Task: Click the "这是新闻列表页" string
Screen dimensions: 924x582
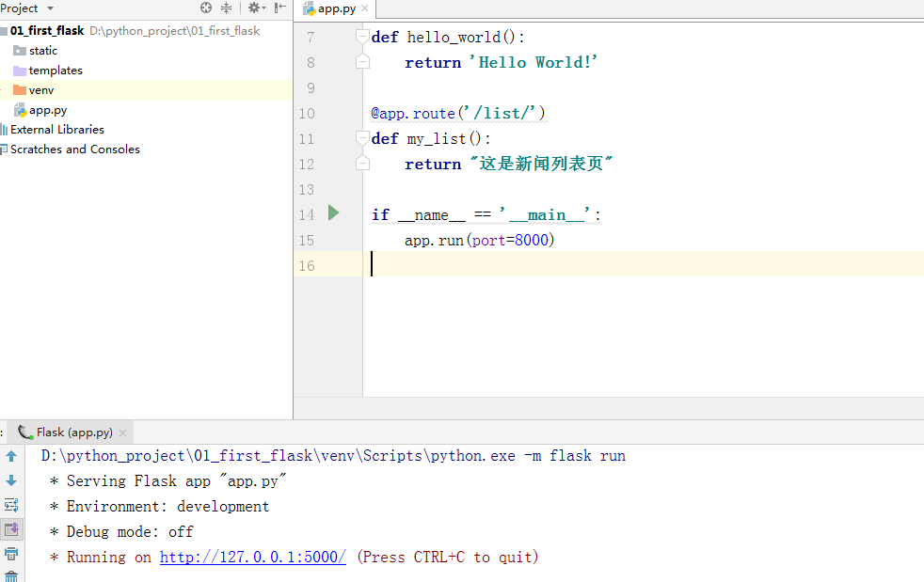Action: [541, 164]
